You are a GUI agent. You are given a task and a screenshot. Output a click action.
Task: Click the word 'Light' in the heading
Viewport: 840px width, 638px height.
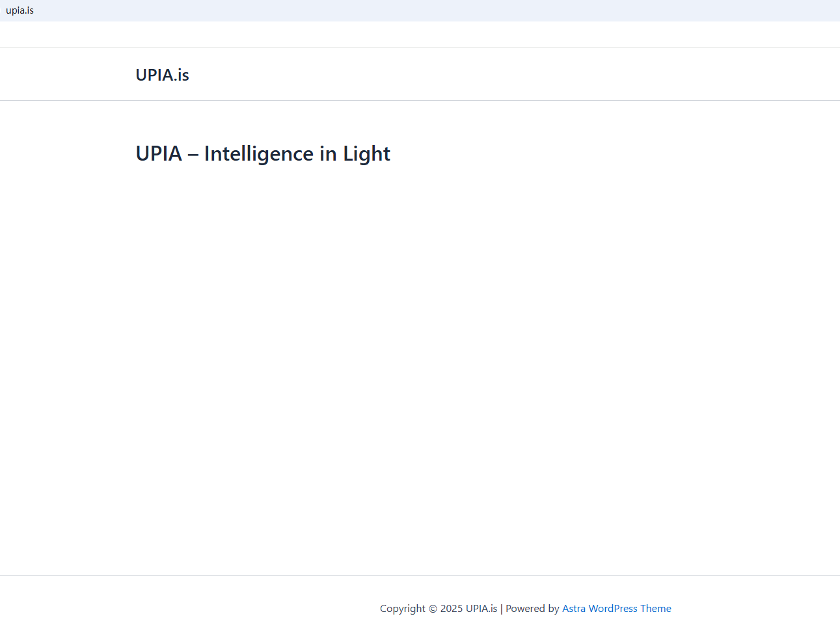(366, 154)
